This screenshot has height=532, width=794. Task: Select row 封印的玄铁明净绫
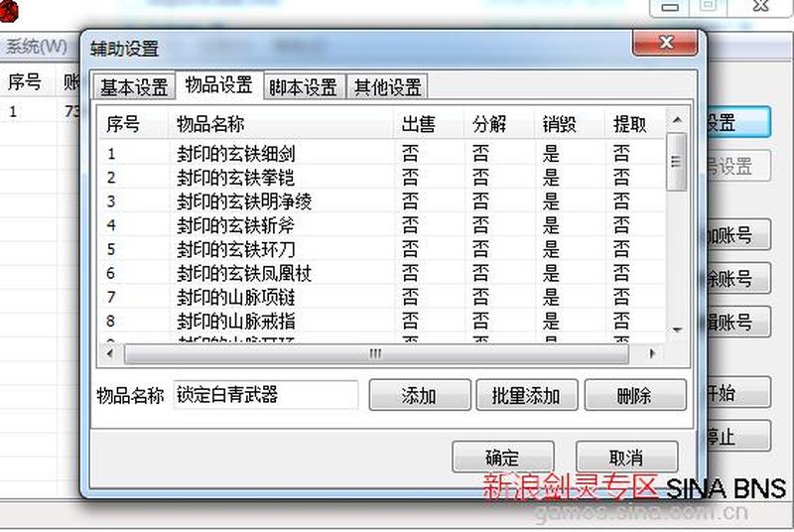381,200
